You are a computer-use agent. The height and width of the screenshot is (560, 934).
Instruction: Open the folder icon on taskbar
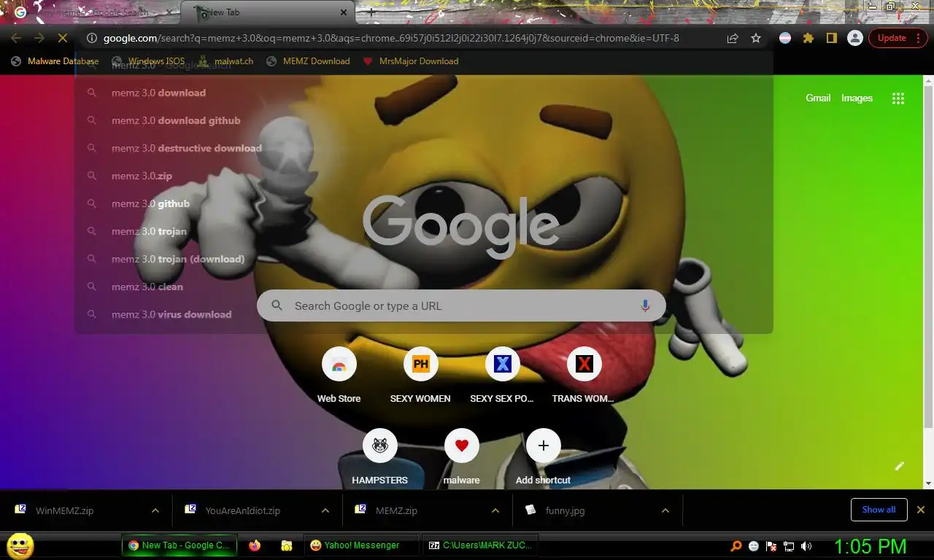(287, 545)
